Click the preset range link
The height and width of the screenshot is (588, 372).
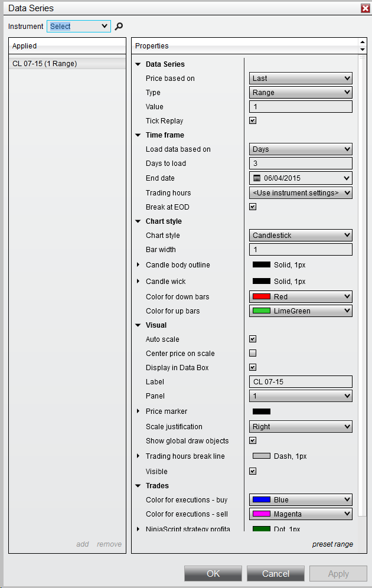332,544
